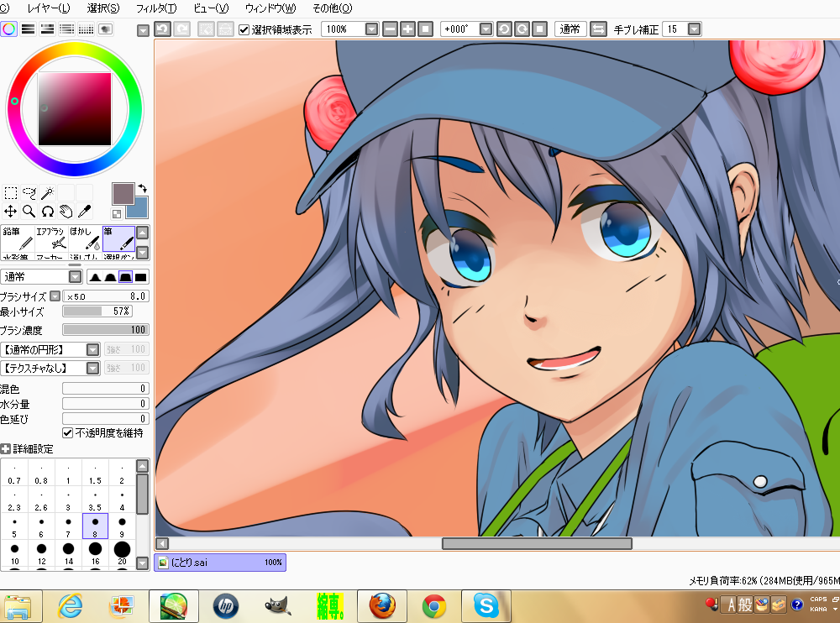Select the eyedropper color picker tool

click(84, 211)
